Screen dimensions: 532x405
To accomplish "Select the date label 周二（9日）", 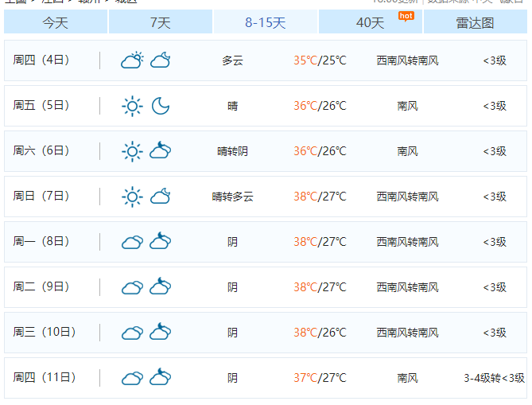I will pyautogui.click(x=41, y=287).
